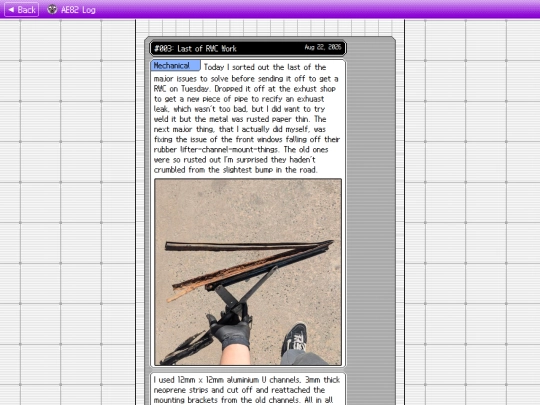Select the AE82 Log title text
Image resolution: width=540 pixels, height=405 pixels.
(x=78, y=10)
